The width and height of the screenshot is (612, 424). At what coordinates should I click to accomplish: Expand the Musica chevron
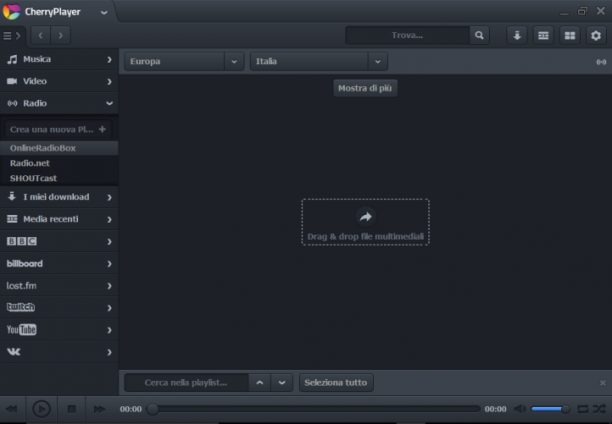[x=109, y=59]
